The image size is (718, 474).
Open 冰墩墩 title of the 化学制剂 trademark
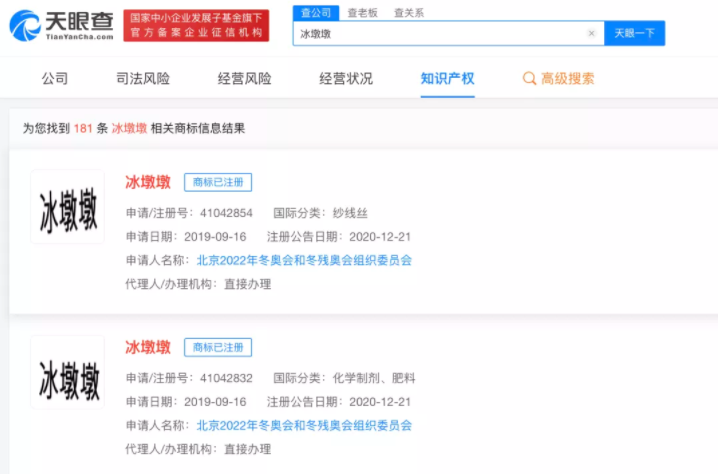click(148, 347)
